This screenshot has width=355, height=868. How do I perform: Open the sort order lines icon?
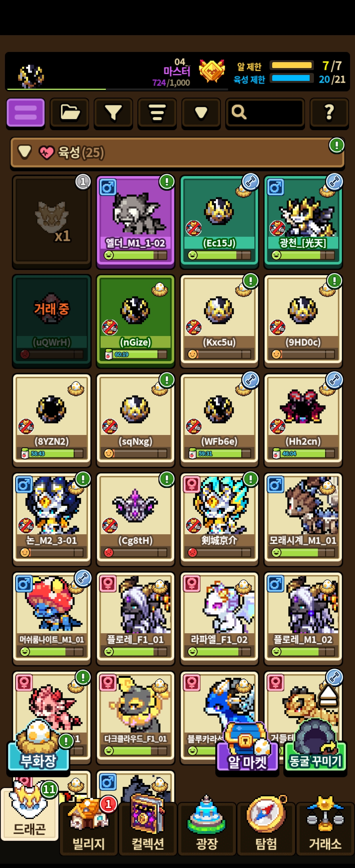[x=157, y=113]
